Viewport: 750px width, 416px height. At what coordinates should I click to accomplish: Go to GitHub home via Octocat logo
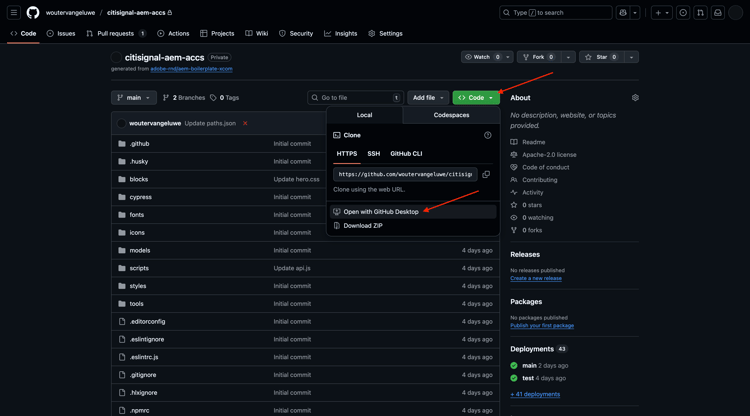point(33,12)
